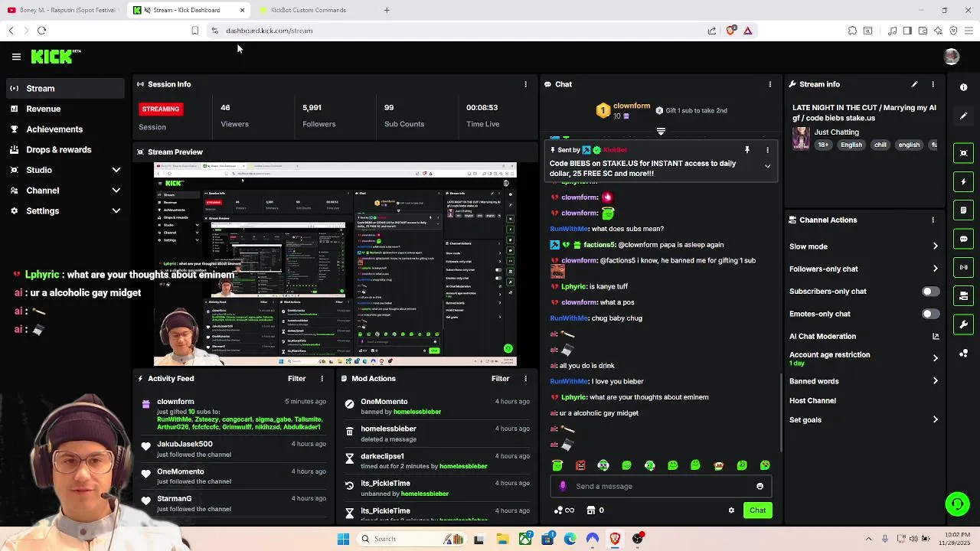The image size is (980, 551).
Task: Click the pencil icon in right rail
Action: [x=964, y=116]
